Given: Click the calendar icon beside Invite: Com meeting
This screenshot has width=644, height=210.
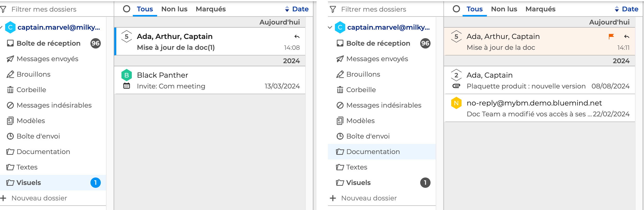Looking at the screenshot, I should tap(127, 86).
